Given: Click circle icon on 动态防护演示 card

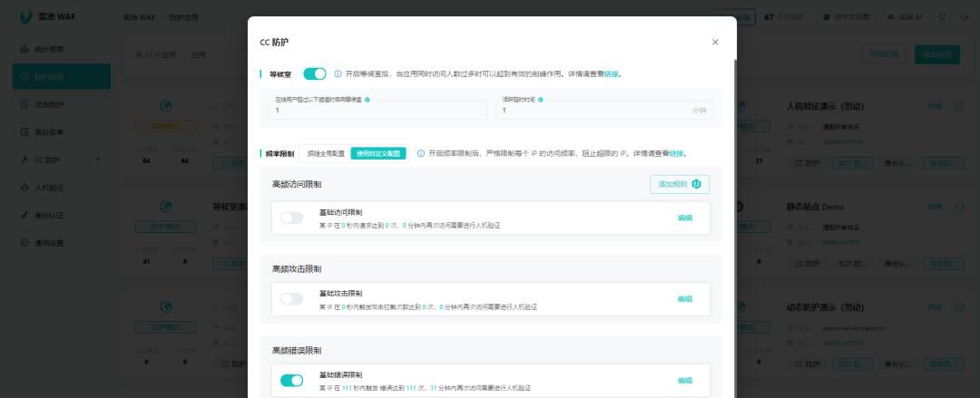Looking at the screenshot, I should [x=959, y=307].
